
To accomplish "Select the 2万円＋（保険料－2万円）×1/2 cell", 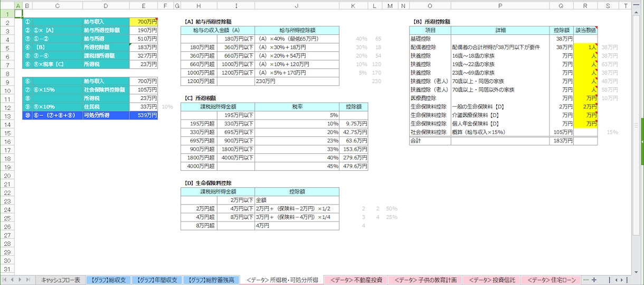I will 297,209.
